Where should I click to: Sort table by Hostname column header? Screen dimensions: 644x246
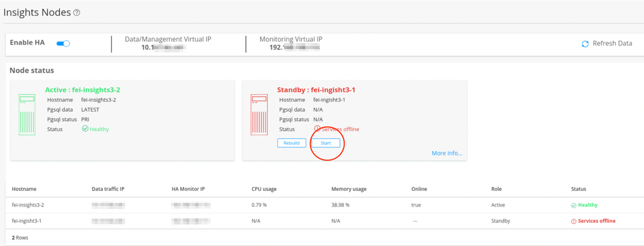click(24, 189)
